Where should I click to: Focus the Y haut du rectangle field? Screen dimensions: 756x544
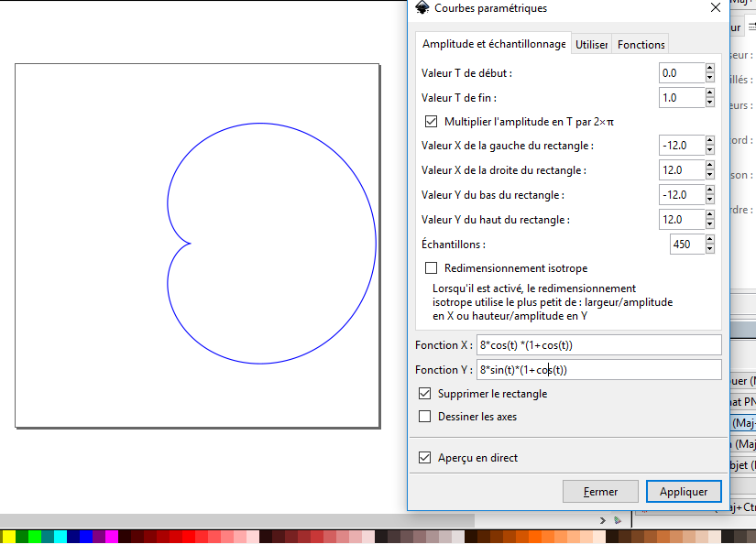(682, 220)
